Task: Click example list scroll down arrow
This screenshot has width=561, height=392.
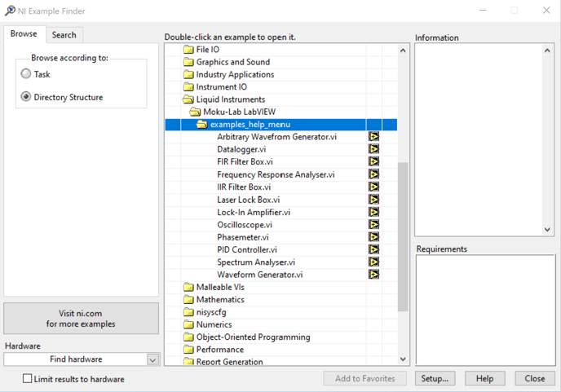Action: point(403,359)
